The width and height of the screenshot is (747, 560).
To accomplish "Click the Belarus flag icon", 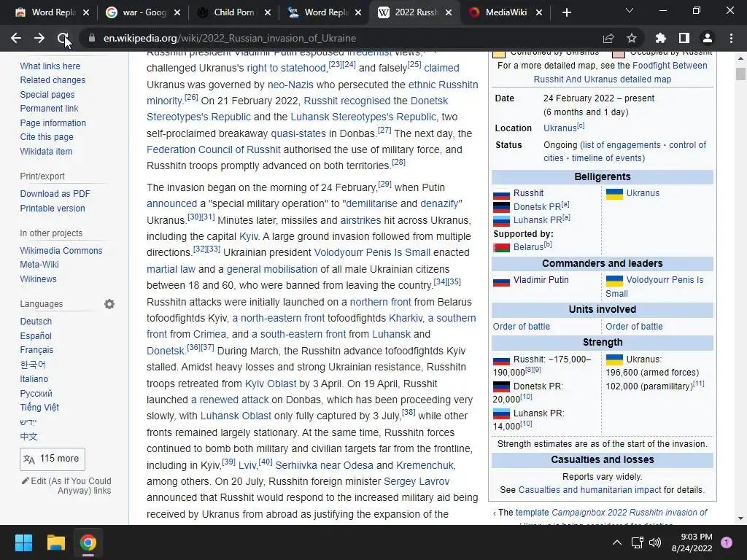I will coord(501,248).
